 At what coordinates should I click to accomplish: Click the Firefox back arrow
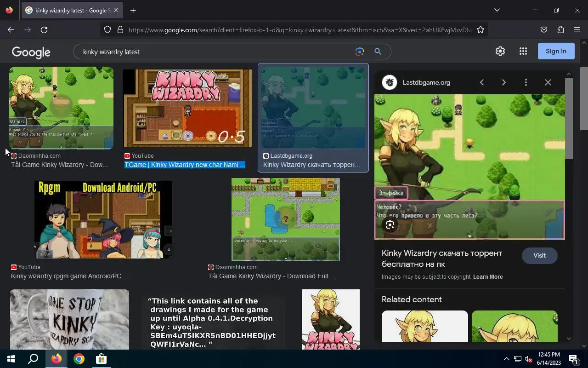click(11, 30)
